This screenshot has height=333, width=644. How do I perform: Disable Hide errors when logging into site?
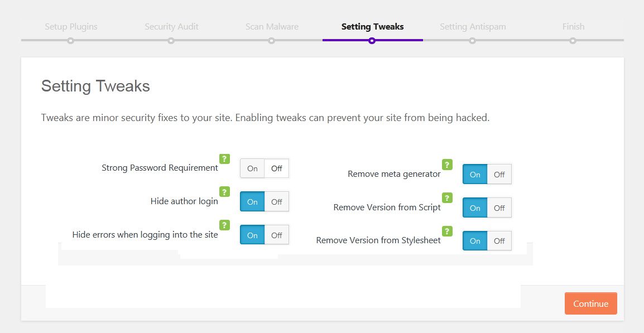pyautogui.click(x=276, y=235)
